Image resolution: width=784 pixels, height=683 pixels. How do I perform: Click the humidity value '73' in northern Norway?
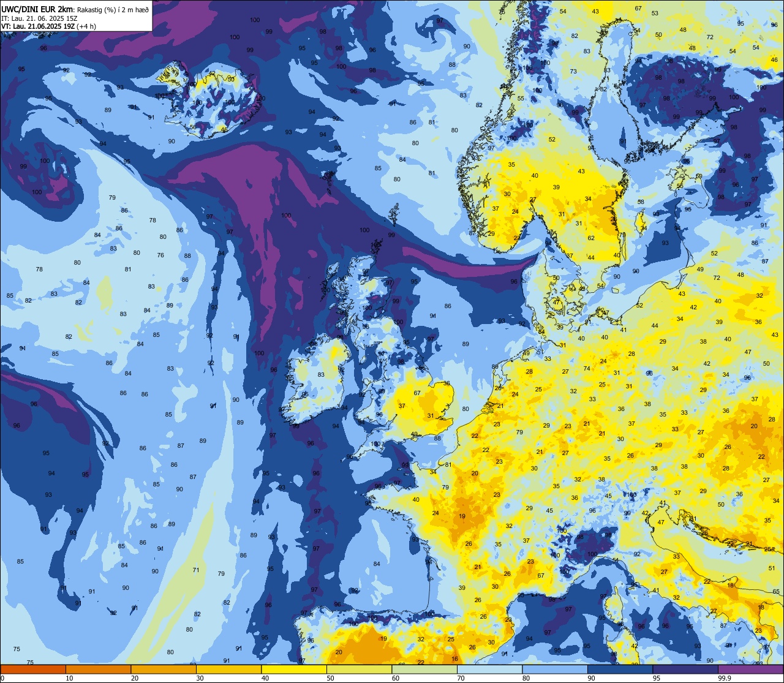tap(573, 71)
